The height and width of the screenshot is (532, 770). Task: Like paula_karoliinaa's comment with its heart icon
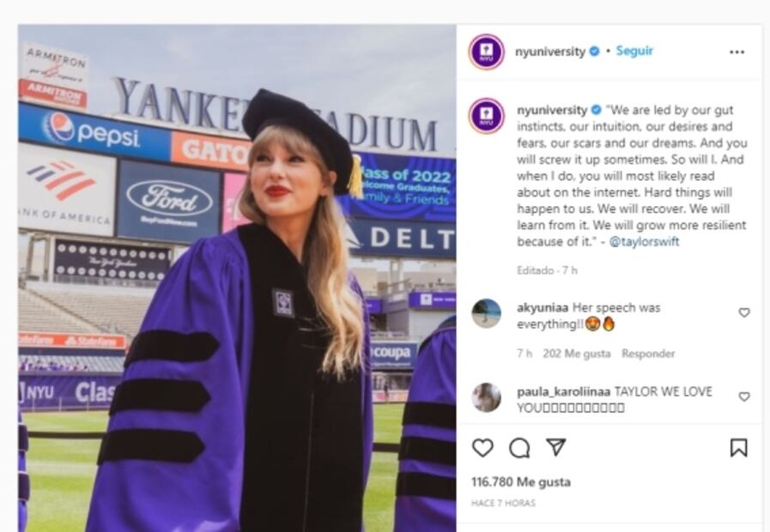tap(745, 396)
